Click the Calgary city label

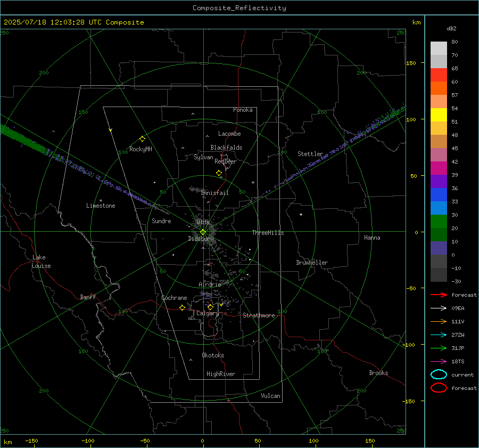[x=208, y=313]
